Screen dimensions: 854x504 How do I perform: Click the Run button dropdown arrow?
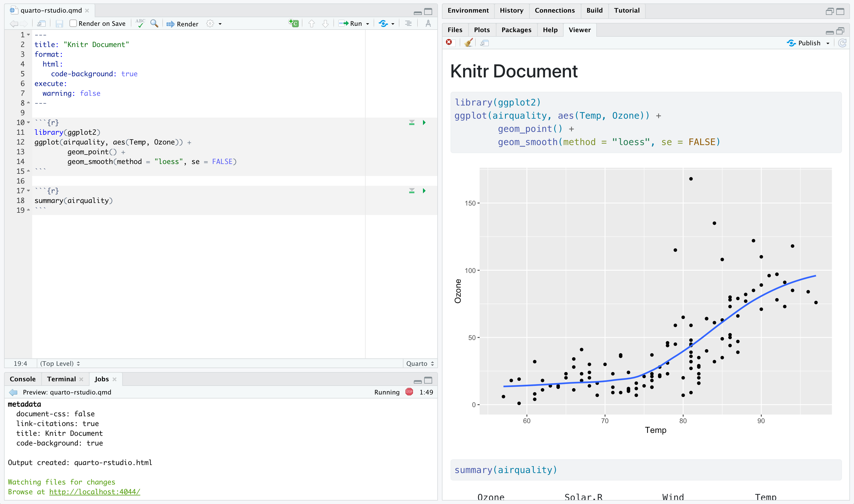pyautogui.click(x=368, y=24)
